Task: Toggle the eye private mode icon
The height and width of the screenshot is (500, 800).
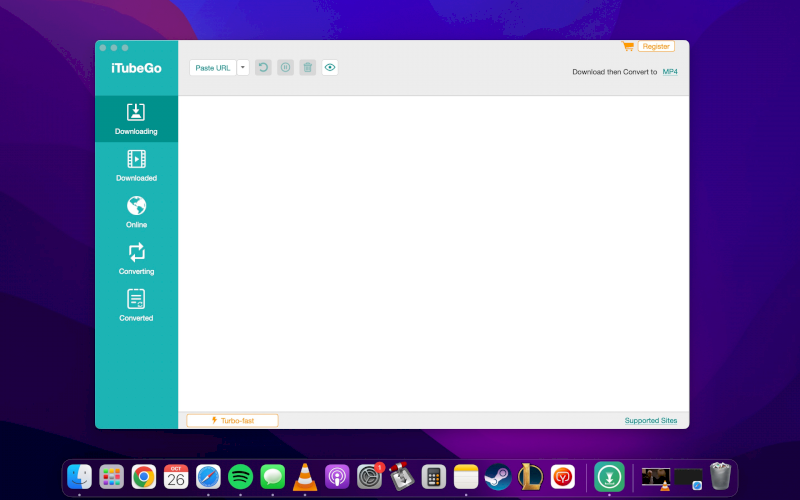Action: [330, 68]
